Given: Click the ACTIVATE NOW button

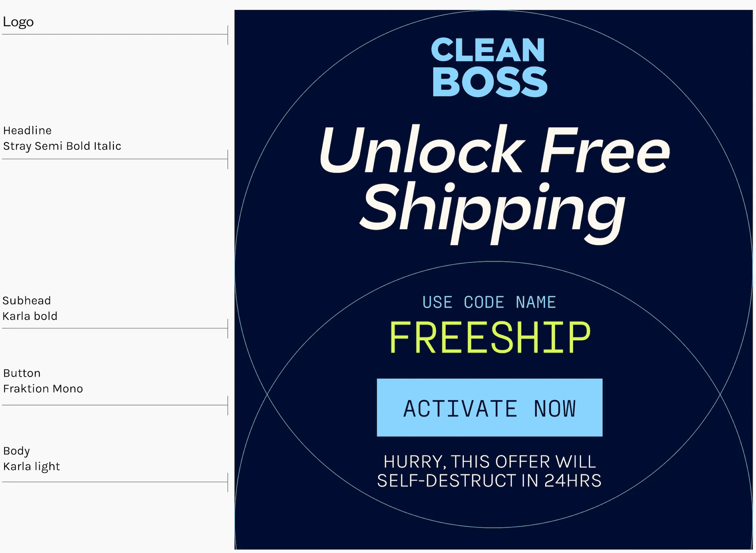Looking at the screenshot, I should [490, 408].
